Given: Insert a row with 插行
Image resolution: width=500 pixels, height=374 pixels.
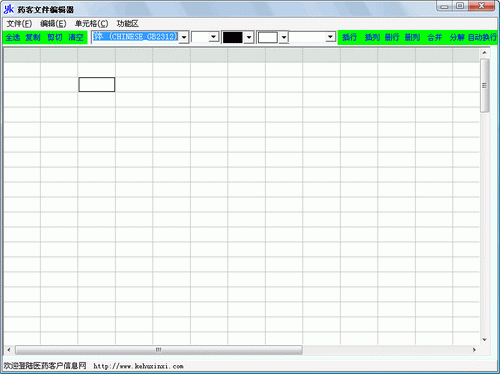Looking at the screenshot, I should click(x=349, y=37).
